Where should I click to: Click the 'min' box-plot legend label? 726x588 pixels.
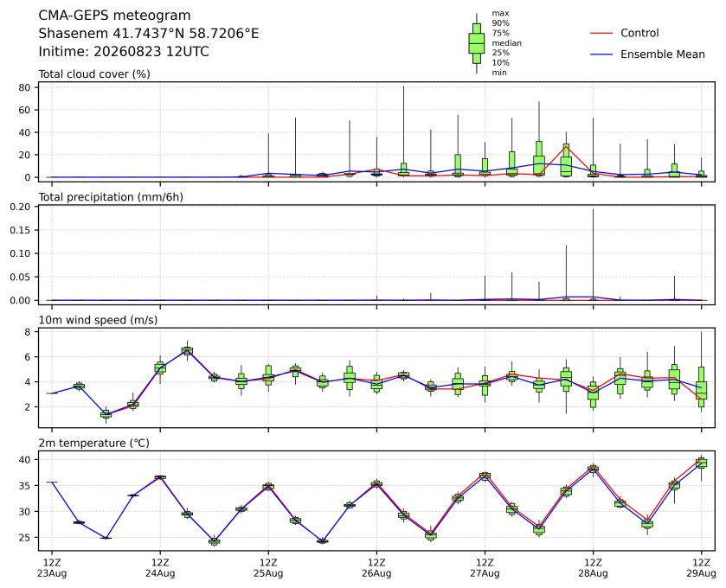(x=499, y=73)
